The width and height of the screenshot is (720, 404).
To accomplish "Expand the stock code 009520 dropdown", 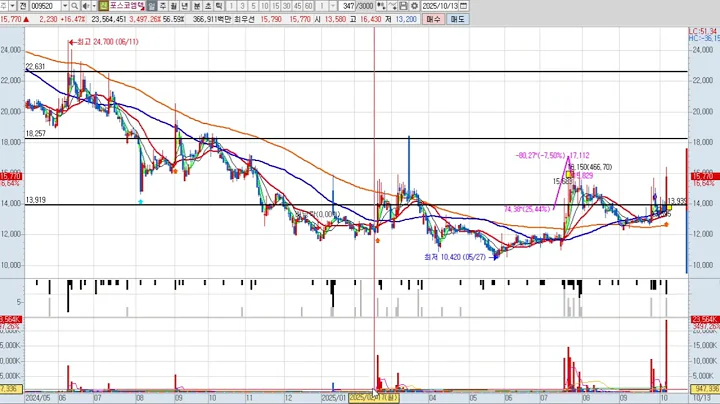I will pyautogui.click(x=65, y=6).
